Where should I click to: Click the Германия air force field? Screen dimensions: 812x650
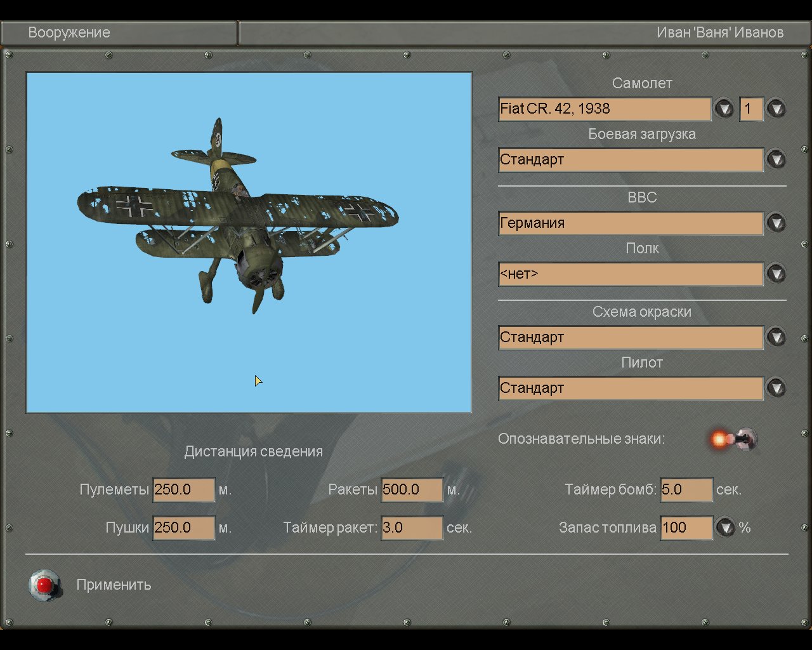point(630,223)
